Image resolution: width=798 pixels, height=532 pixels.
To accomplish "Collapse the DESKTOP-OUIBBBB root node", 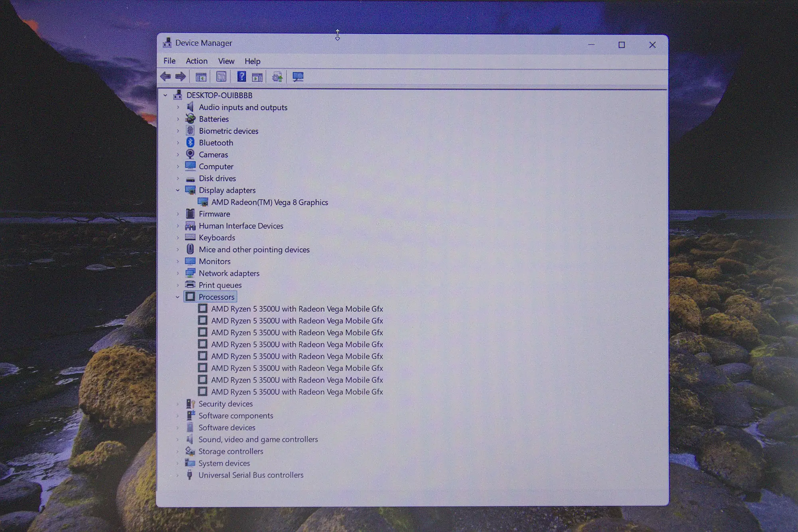I will tap(165, 95).
